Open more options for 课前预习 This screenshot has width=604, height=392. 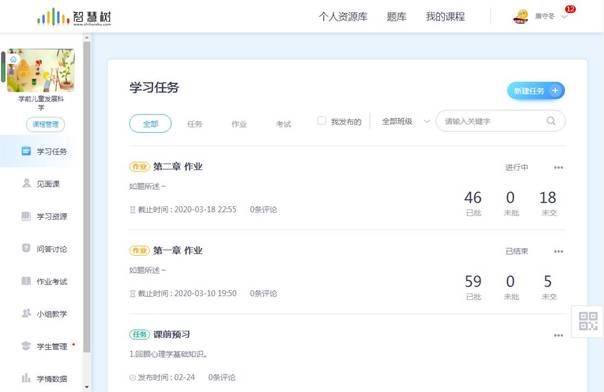coord(558,335)
